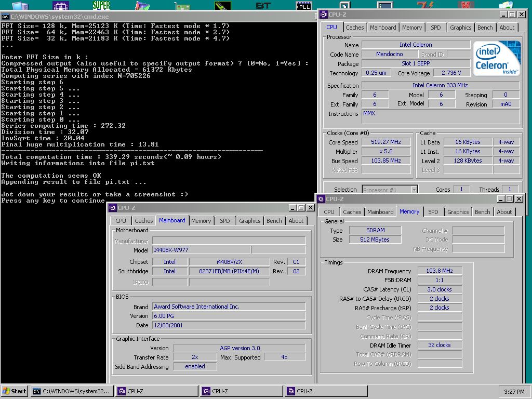Click the Southbridge value 82371EB/MB (PIIX4E/M)

[229, 271]
